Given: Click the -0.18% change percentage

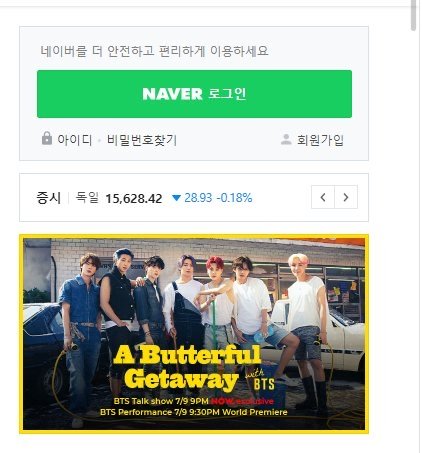Looking at the screenshot, I should tap(234, 198).
